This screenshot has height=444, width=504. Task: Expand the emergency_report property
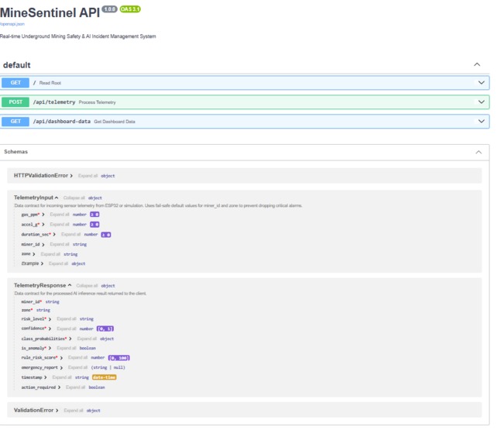[x=61, y=367]
